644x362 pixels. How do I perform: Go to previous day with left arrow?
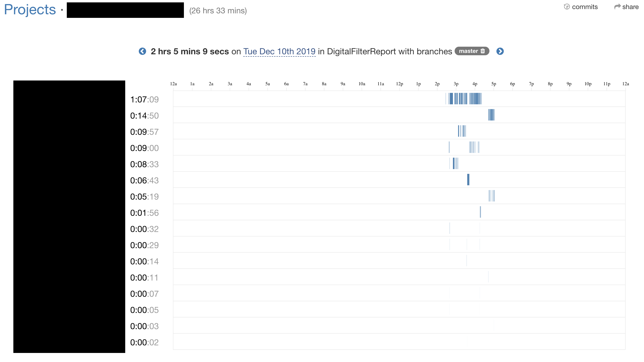(142, 51)
